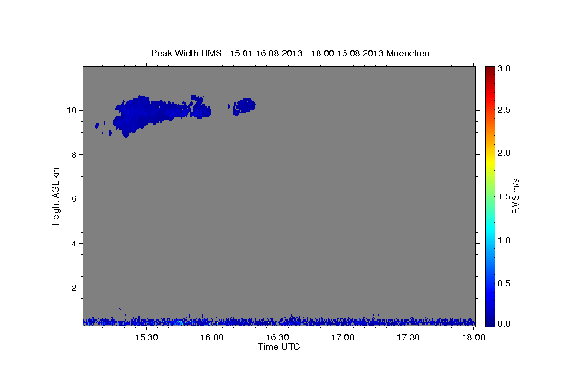The image size is (588, 392).
Task: Click the colorbar value 1.5
Action: point(504,197)
